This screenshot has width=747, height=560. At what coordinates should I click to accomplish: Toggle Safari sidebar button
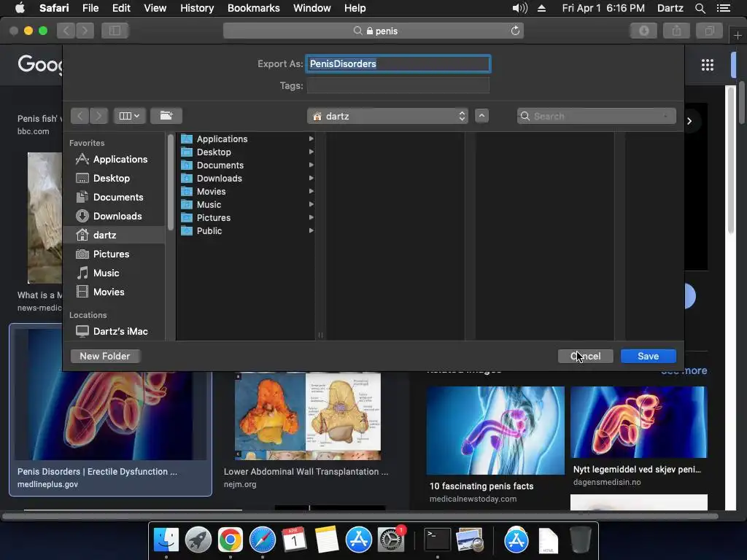coord(115,31)
